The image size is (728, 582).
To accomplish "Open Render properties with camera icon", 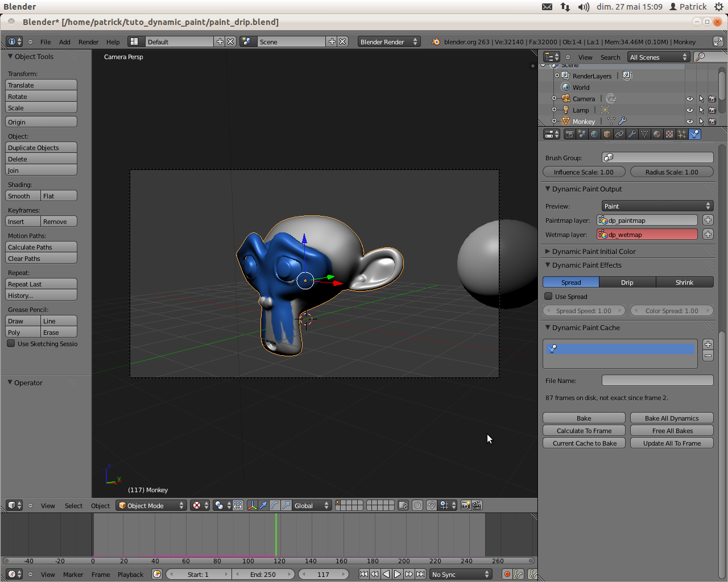I will tap(569, 134).
